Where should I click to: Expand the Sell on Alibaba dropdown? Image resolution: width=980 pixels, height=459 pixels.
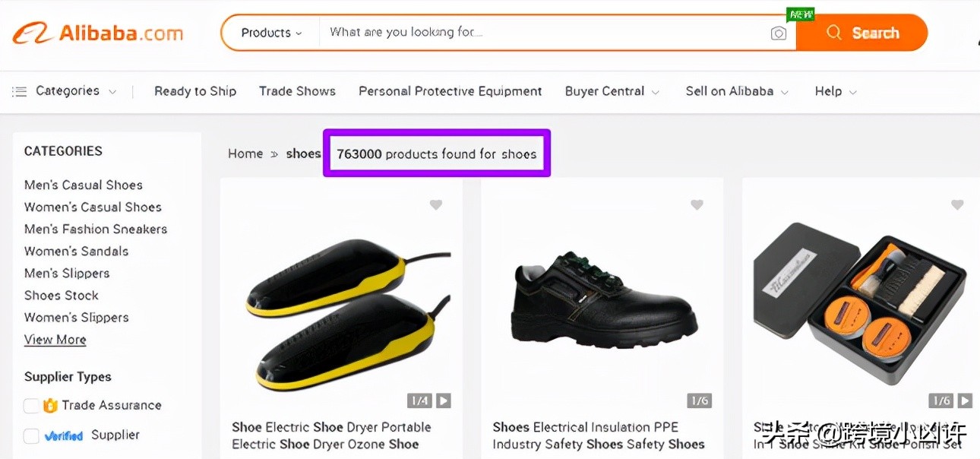[737, 91]
